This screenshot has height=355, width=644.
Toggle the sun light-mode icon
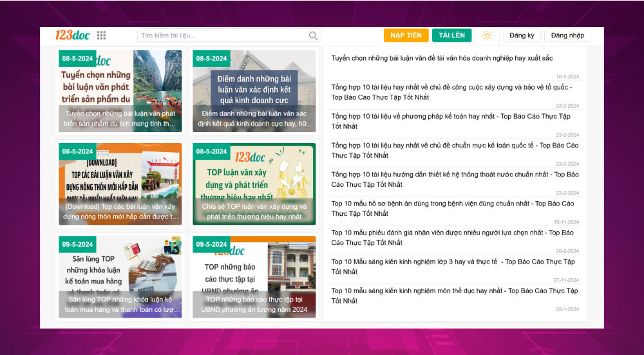click(487, 35)
